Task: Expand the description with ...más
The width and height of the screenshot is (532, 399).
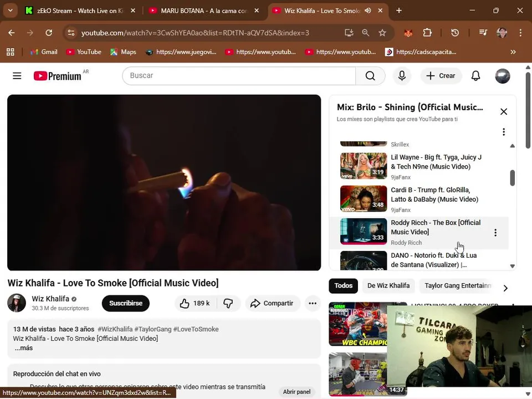Action: pos(23,348)
